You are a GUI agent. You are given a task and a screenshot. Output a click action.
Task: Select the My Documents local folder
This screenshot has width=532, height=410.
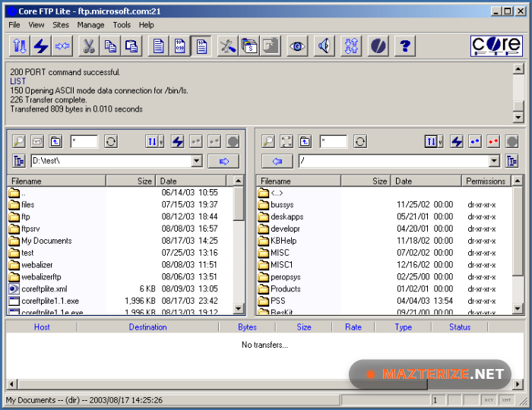(x=46, y=241)
